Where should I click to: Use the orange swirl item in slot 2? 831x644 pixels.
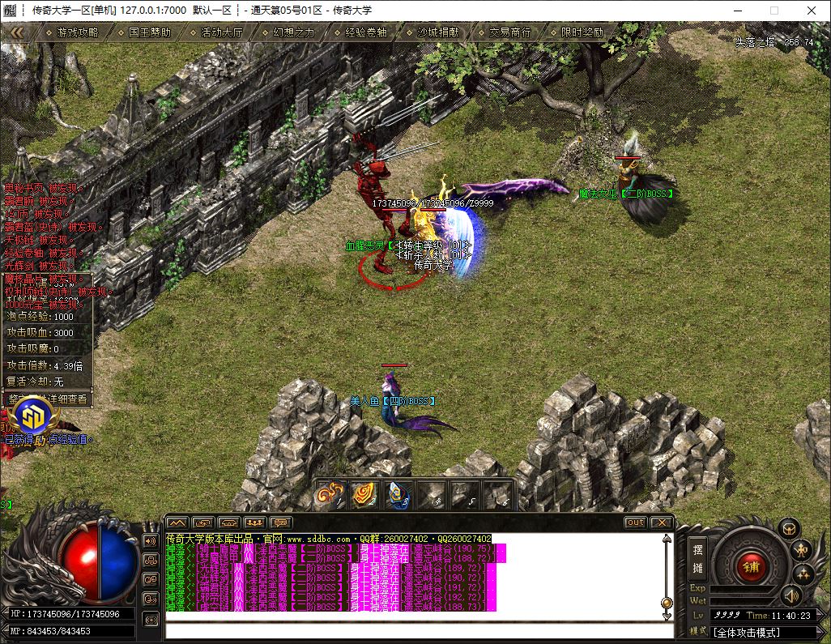coord(364,495)
